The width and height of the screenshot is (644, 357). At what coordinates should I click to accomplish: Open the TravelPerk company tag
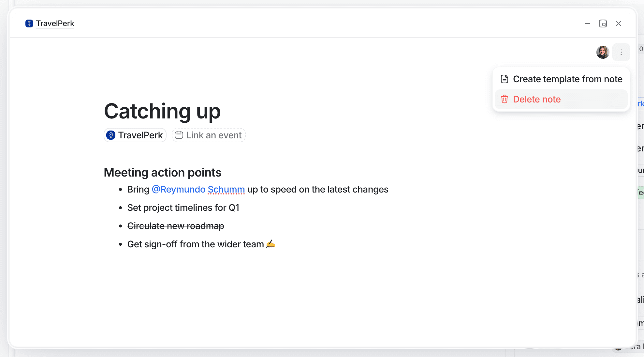[140, 135]
